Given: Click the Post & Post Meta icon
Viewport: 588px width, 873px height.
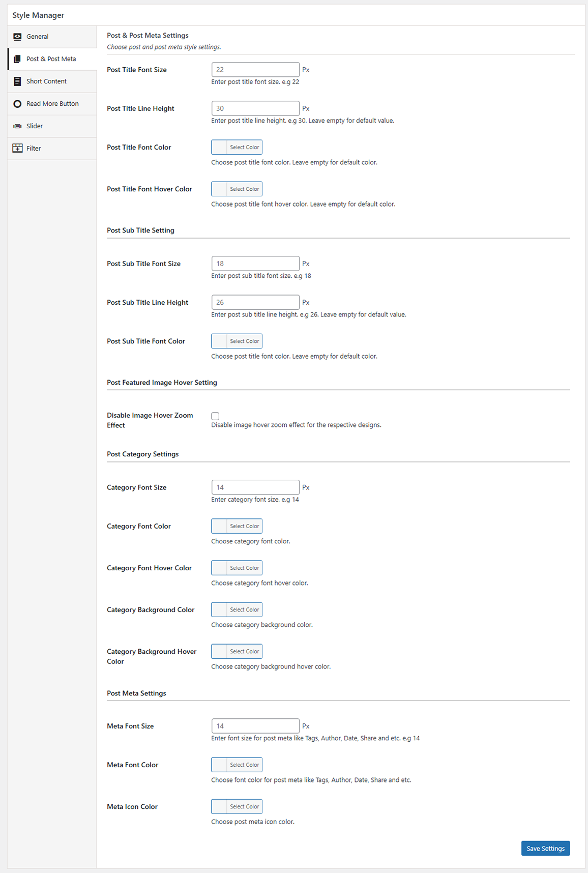Looking at the screenshot, I should [x=17, y=59].
